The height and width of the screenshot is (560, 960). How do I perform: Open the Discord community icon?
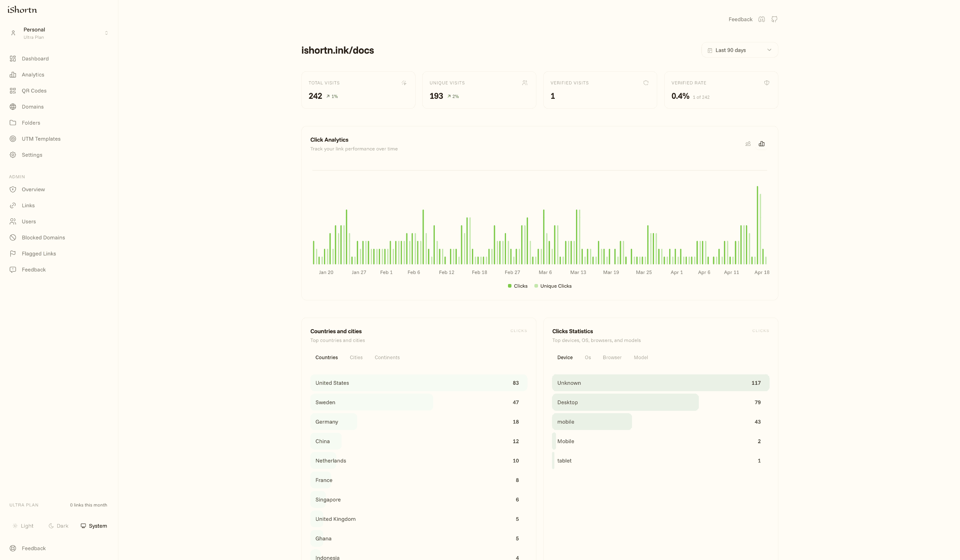click(761, 19)
